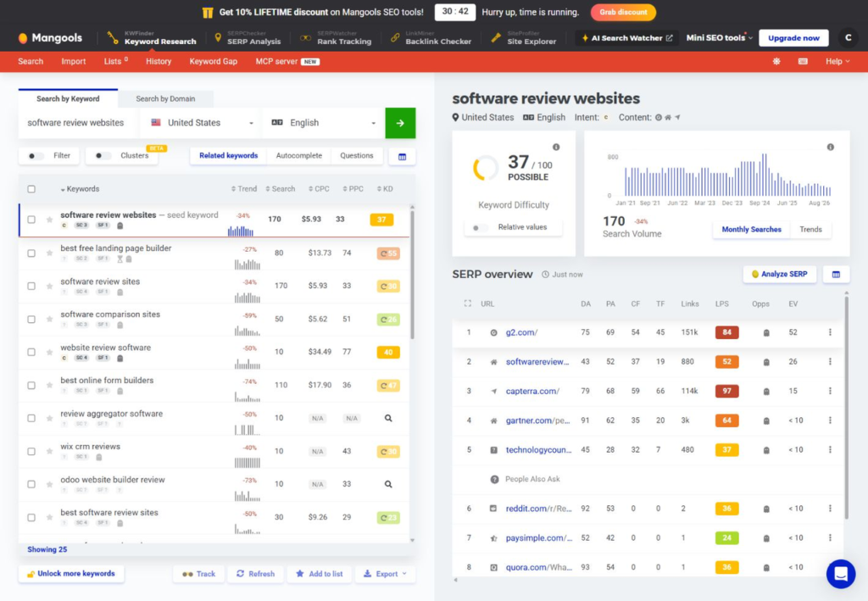This screenshot has width=868, height=601.
Task: Click magnifier KD icon for odoo website builder review
Action: click(388, 484)
